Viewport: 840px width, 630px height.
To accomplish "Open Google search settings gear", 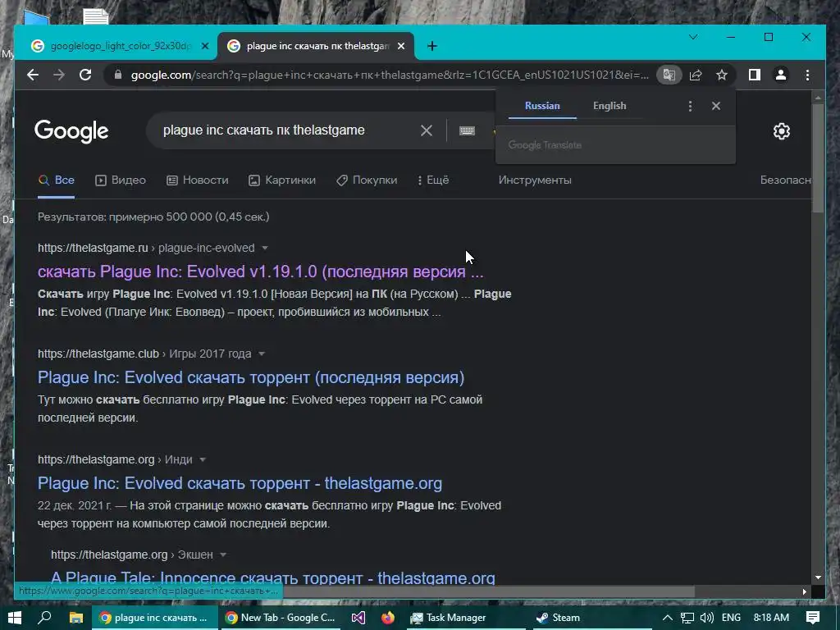I will coord(782,131).
